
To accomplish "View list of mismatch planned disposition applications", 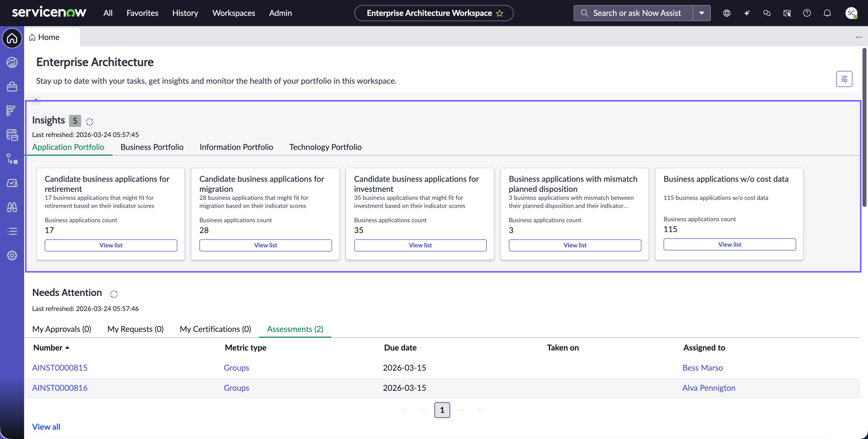I will [575, 245].
